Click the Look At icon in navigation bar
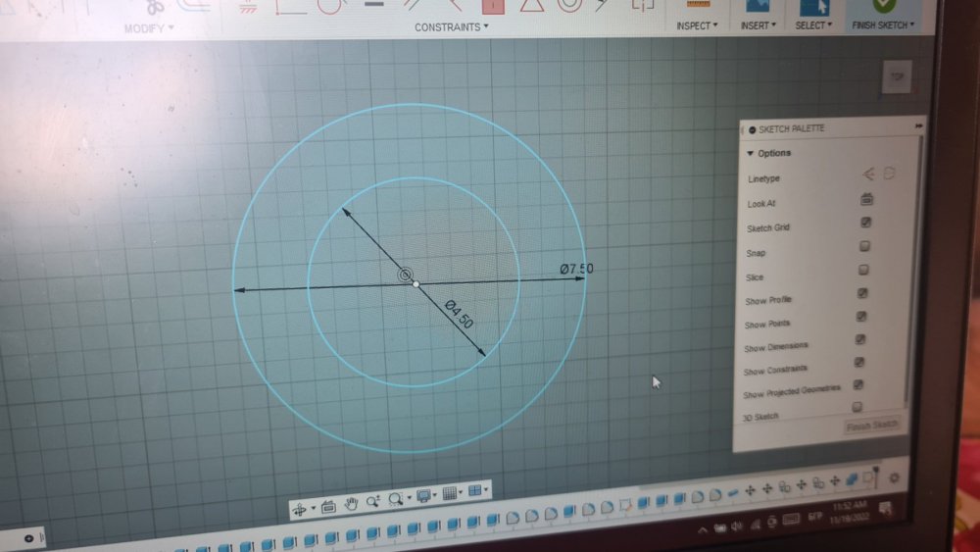The width and height of the screenshot is (980, 552). click(327, 506)
